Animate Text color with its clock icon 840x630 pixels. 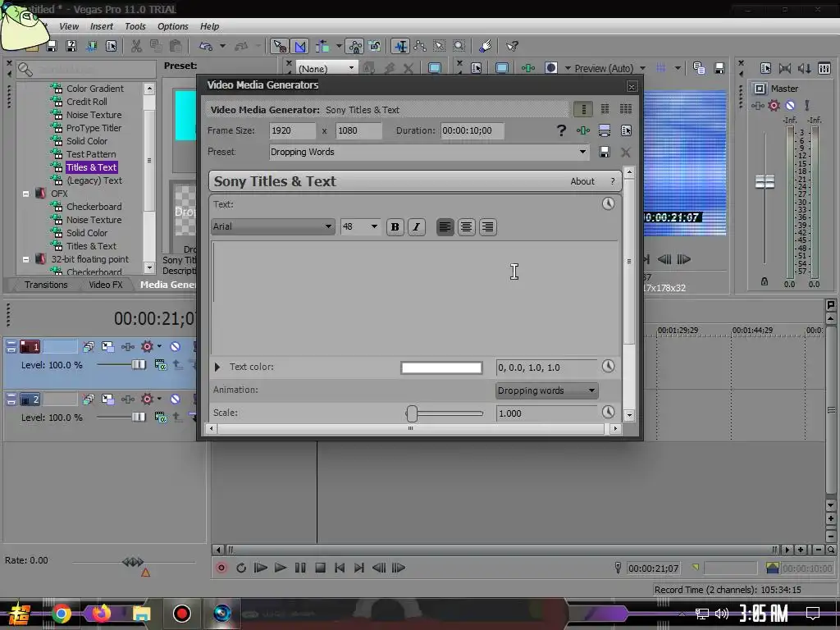pos(608,367)
